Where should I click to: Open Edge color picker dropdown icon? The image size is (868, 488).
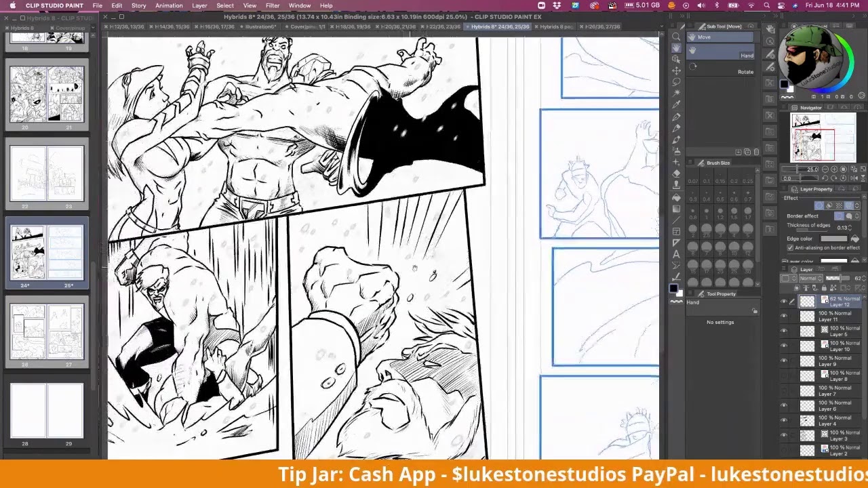(x=854, y=239)
